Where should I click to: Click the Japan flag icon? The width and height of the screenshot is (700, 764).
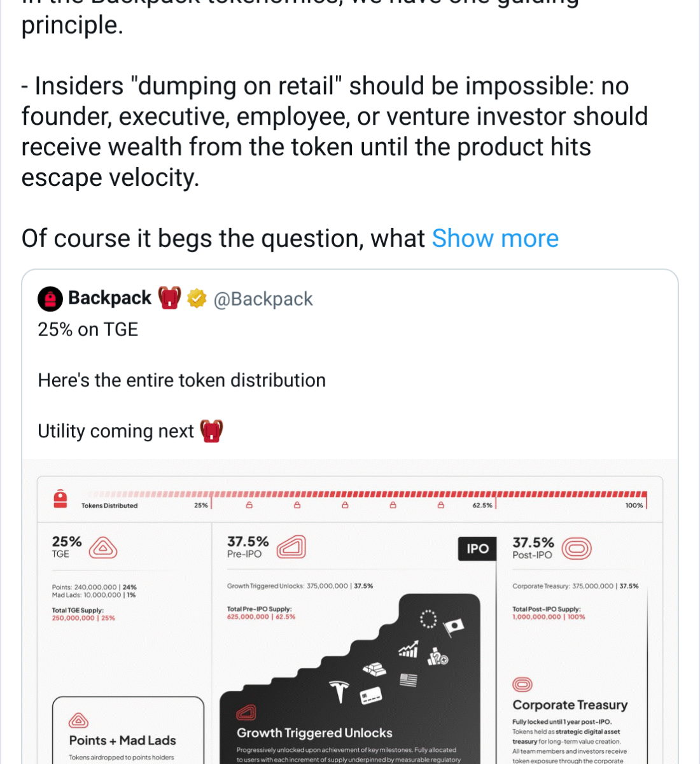coord(453,626)
